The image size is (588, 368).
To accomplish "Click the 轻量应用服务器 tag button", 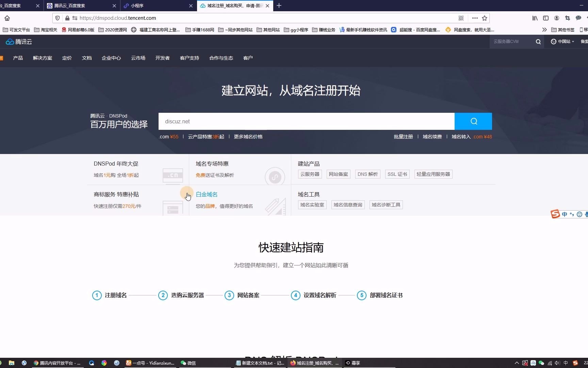I will [x=433, y=174].
